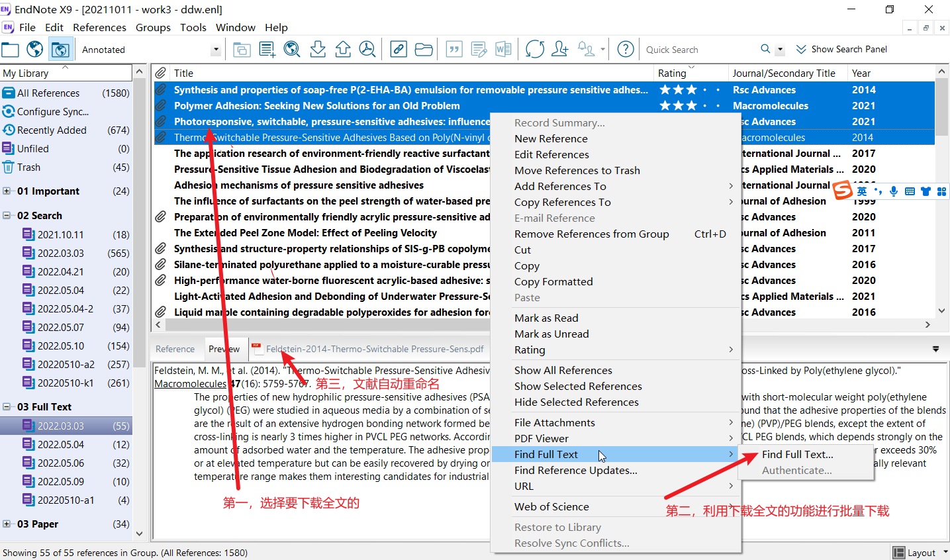Collapse the 03 Full Text group set
Screen dimensions: 950x560
[x=7, y=407]
